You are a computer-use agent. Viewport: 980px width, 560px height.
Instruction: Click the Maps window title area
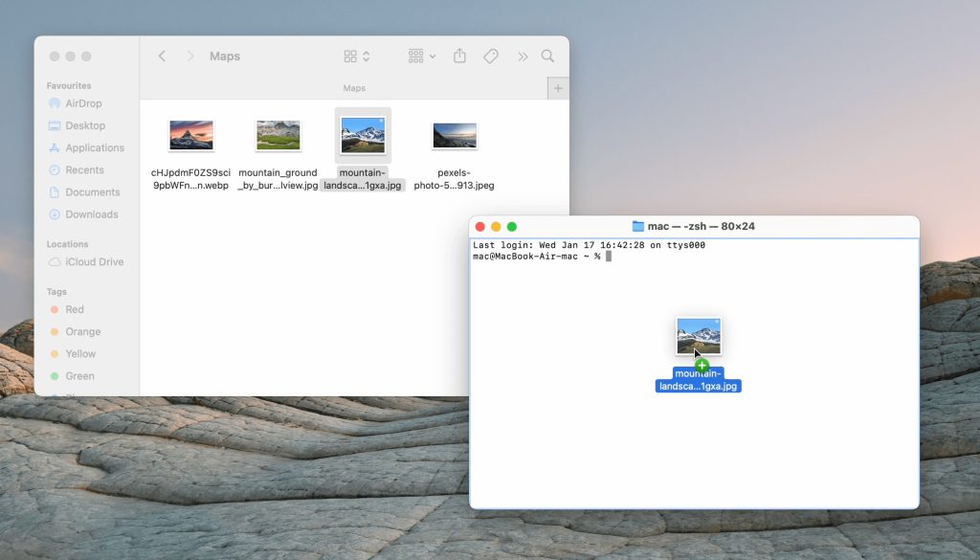tap(225, 56)
